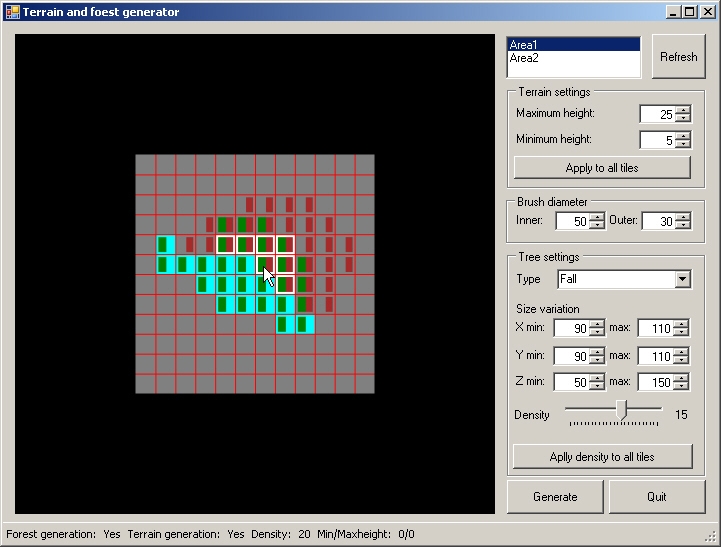Click the Refresh button
The width and height of the screenshot is (721, 547).
point(678,57)
